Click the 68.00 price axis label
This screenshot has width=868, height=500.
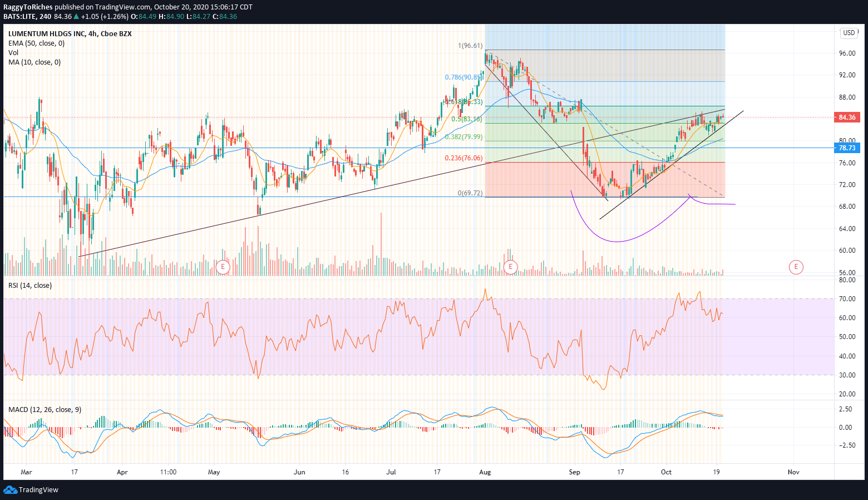coord(847,207)
